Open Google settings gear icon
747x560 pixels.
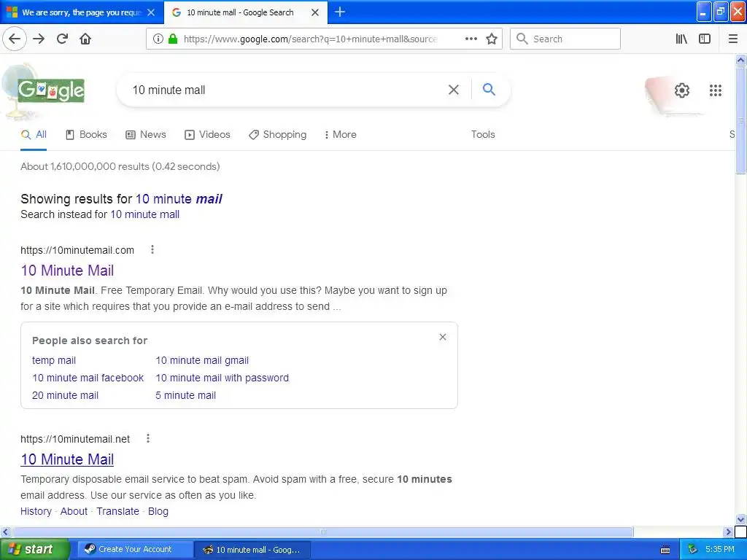(x=682, y=90)
